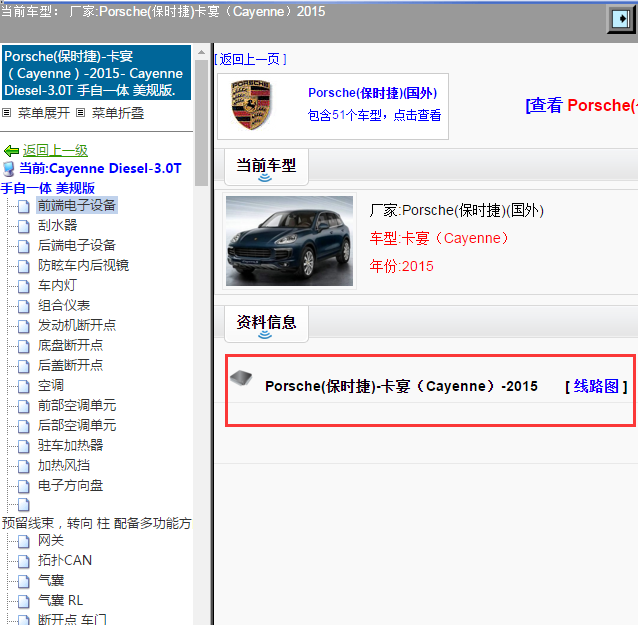
Task: Open 组合仪表 entry
Action: [64, 305]
